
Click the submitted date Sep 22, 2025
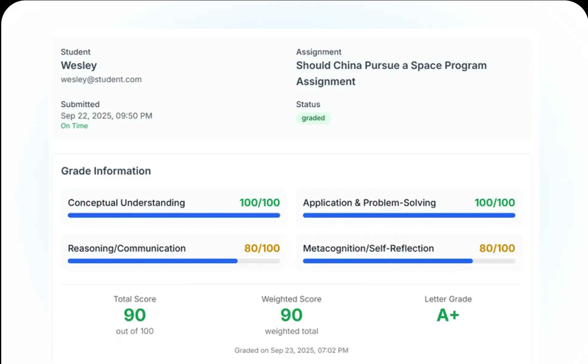(106, 116)
